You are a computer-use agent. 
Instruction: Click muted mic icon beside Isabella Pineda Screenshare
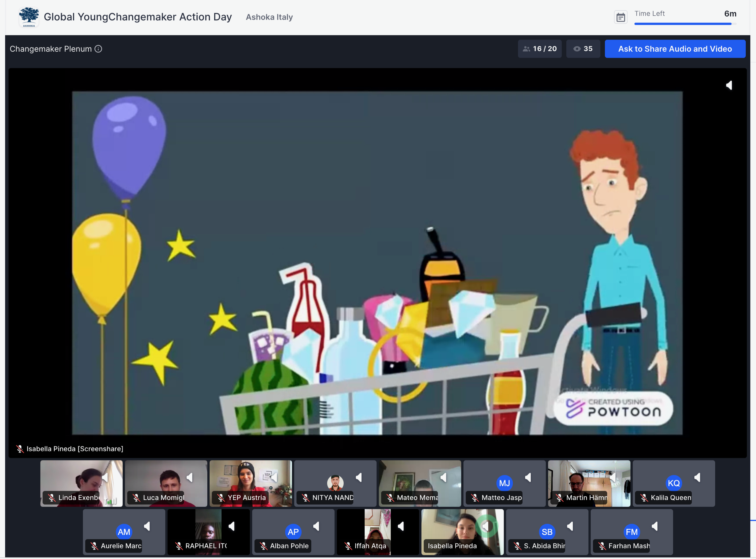pyautogui.click(x=20, y=449)
